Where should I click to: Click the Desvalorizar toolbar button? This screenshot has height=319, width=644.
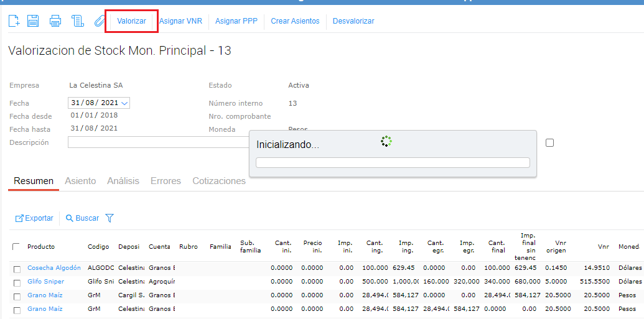click(x=353, y=21)
